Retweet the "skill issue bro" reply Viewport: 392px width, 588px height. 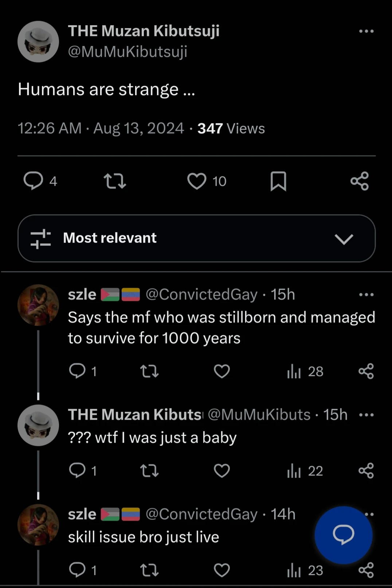(149, 570)
